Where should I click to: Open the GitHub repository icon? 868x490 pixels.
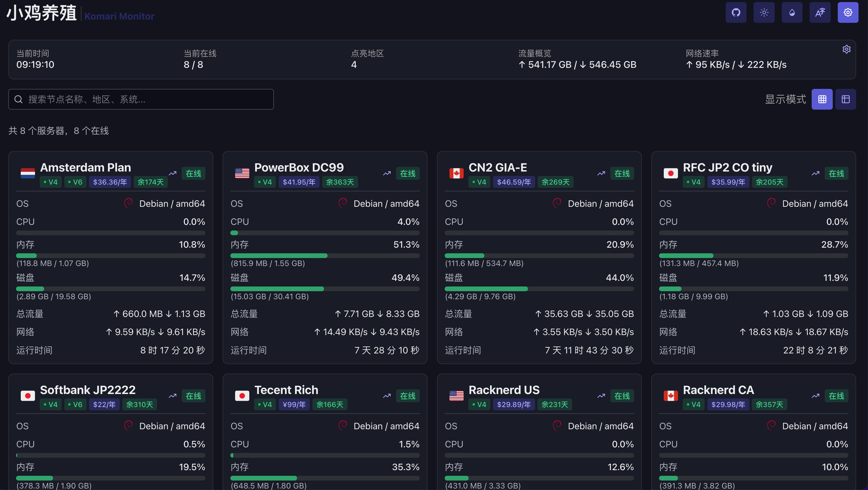(x=736, y=12)
